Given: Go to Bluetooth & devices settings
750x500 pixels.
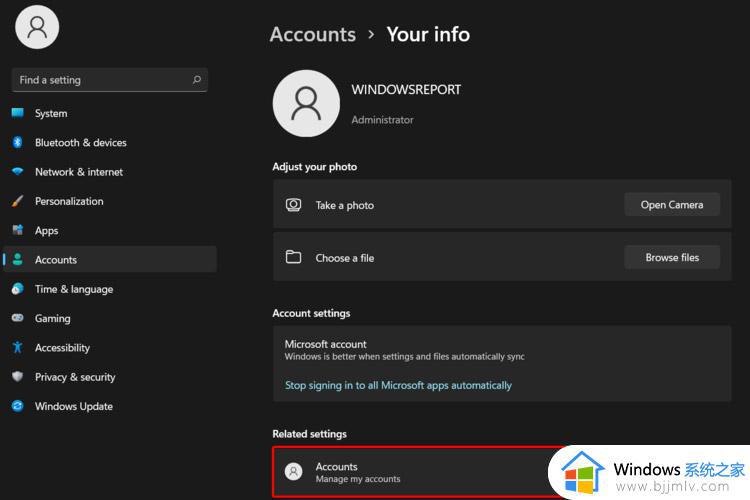Looking at the screenshot, I should pyautogui.click(x=110, y=143).
